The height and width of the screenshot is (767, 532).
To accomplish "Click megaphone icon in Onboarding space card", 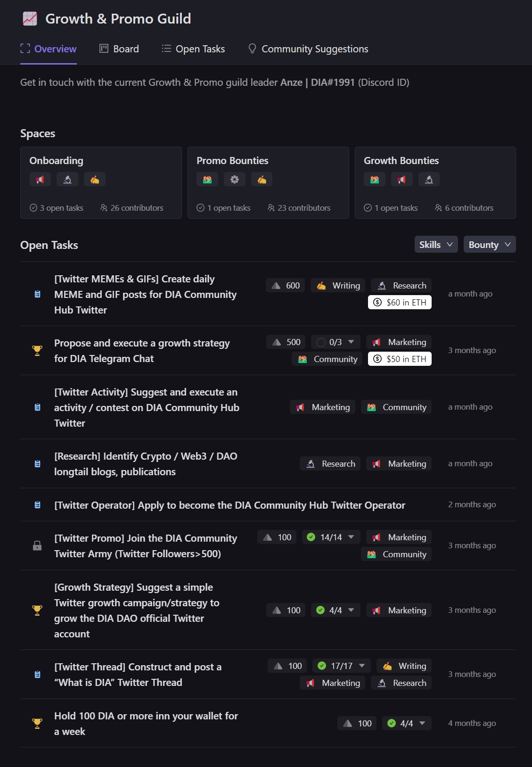I will [40, 180].
